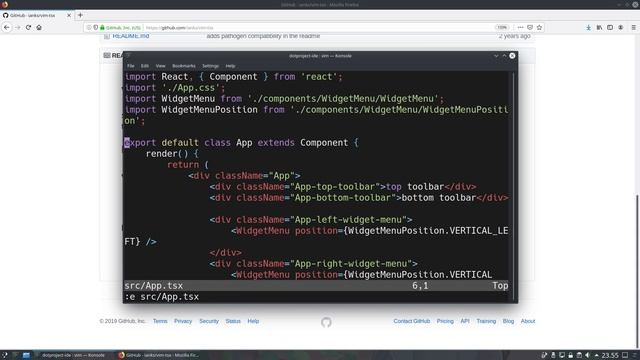This screenshot has height=360, width=640.
Task: Click the Firefox forward arrow
Action: click(18, 27)
